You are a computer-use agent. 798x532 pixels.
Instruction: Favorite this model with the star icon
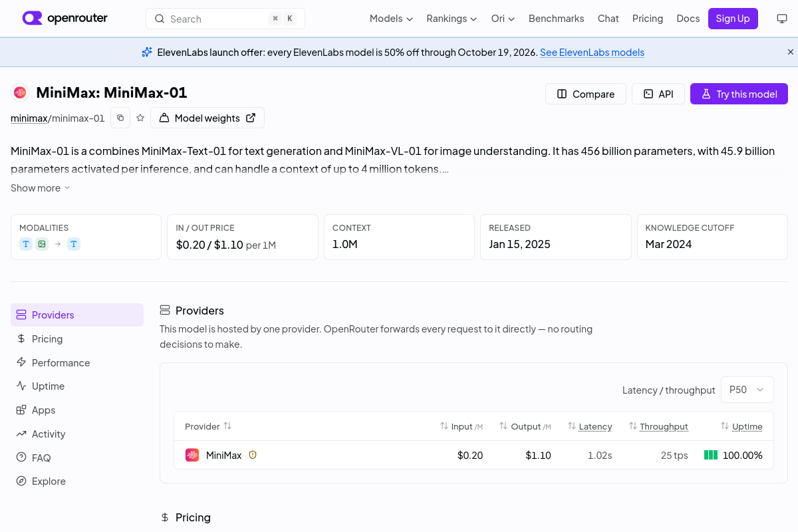click(140, 118)
